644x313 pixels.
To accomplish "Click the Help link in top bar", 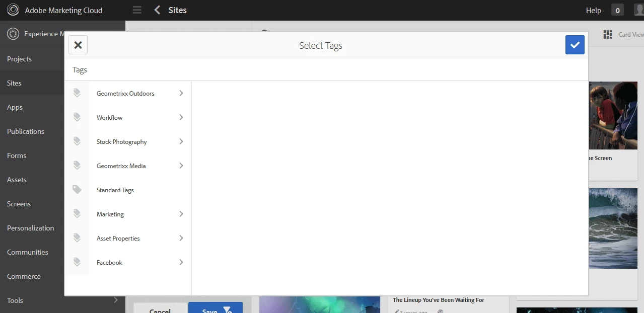I will coord(594,10).
